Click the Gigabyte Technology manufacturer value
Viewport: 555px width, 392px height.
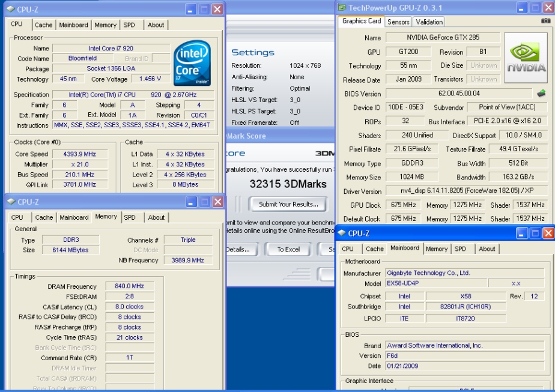click(464, 273)
